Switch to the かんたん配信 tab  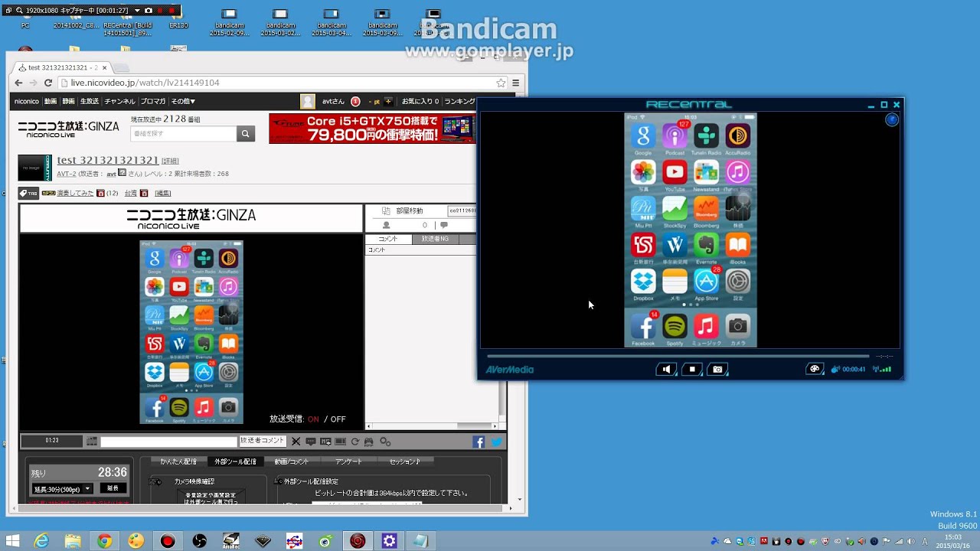point(178,461)
